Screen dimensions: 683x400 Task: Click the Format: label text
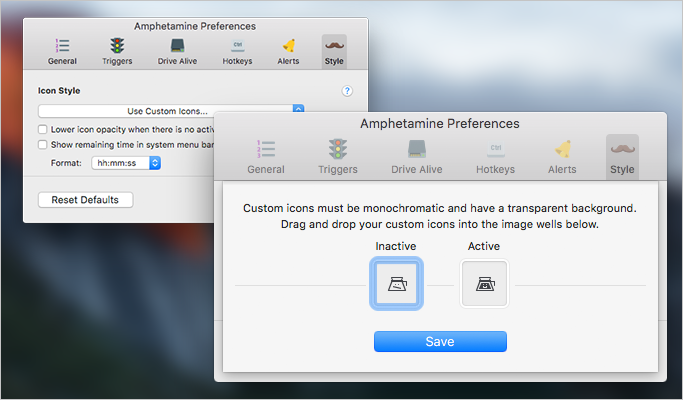(66, 163)
